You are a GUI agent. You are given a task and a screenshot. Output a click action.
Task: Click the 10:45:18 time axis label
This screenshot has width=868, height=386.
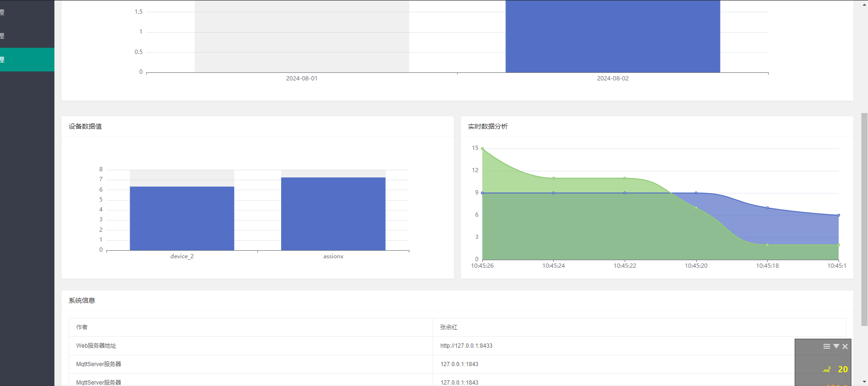[x=767, y=266]
